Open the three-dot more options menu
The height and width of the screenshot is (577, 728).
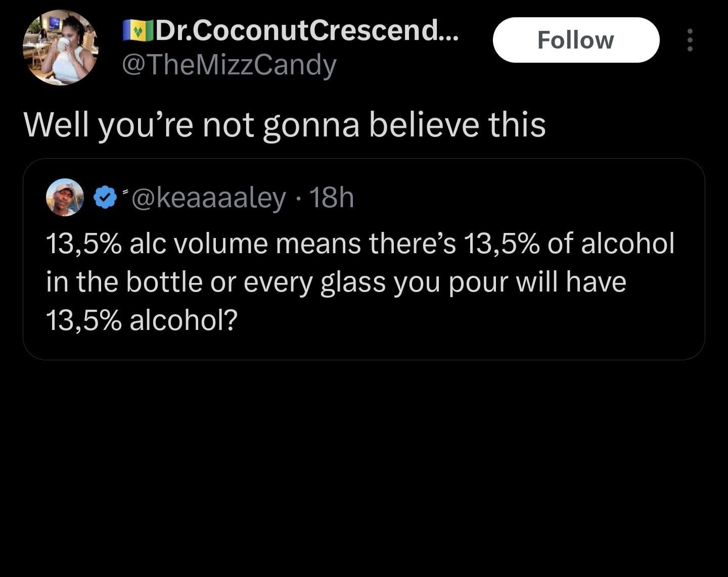(x=690, y=40)
